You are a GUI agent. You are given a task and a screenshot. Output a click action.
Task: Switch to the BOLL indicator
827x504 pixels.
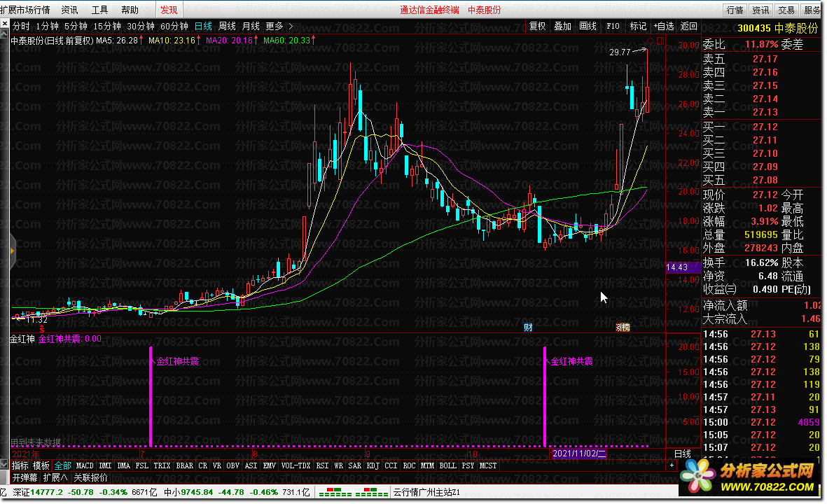[x=447, y=465]
